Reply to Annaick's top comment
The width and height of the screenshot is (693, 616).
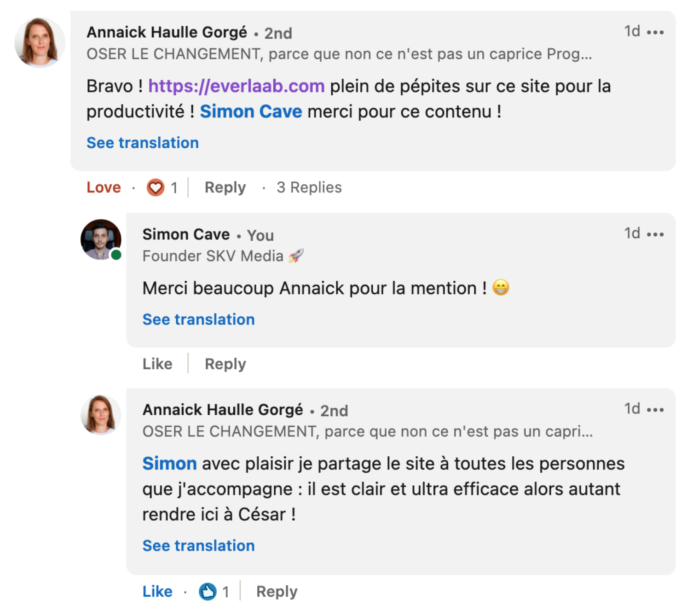[225, 187]
